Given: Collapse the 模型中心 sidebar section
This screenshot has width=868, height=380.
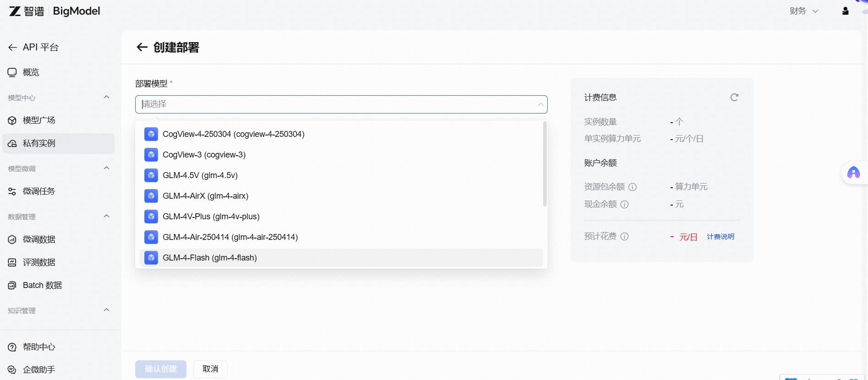Looking at the screenshot, I should click(x=106, y=97).
